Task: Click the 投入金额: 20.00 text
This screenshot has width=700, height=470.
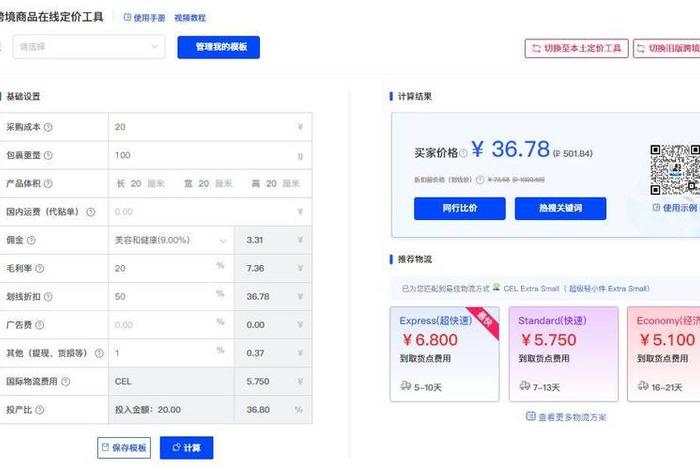Action: click(x=148, y=410)
